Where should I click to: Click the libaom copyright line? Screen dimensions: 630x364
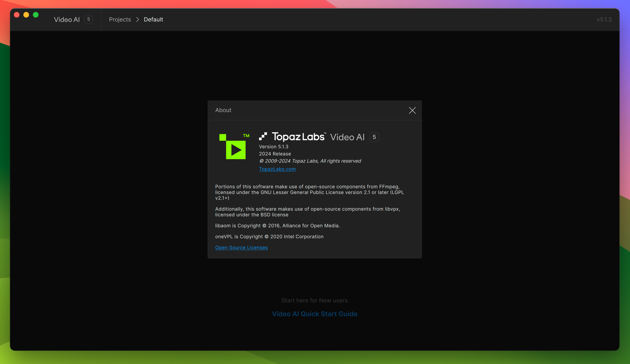(x=277, y=226)
